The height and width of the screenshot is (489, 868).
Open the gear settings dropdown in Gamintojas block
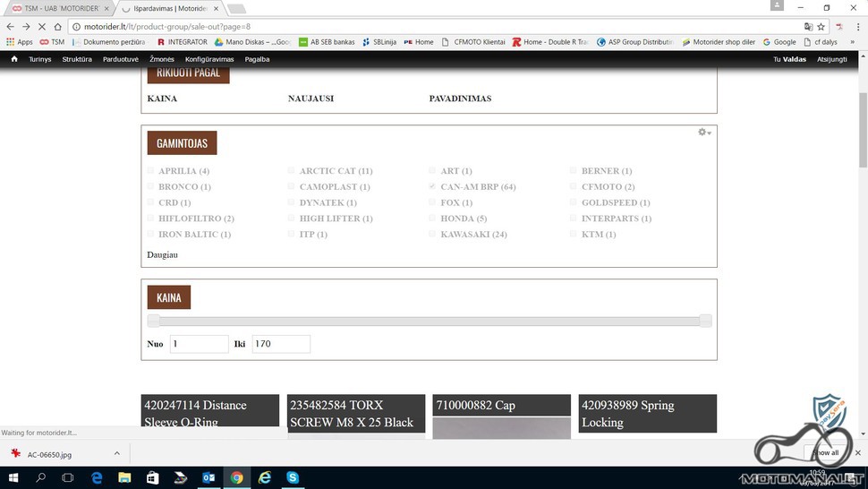coord(704,133)
